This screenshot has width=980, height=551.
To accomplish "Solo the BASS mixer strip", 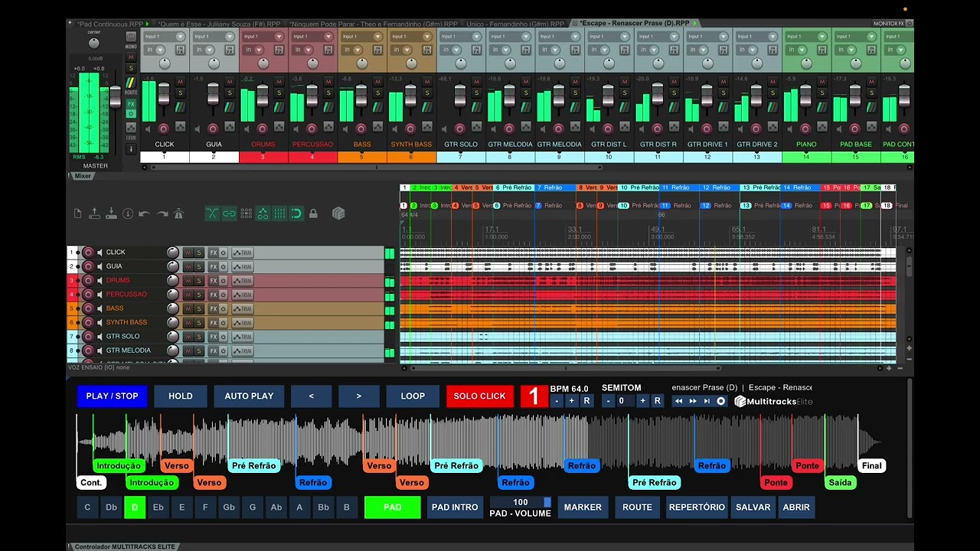I will coord(378,93).
